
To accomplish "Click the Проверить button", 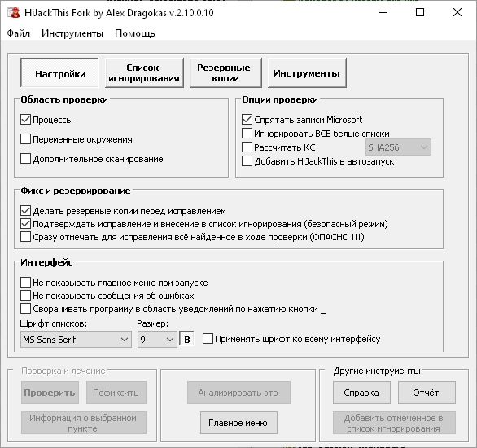I will pos(50,393).
